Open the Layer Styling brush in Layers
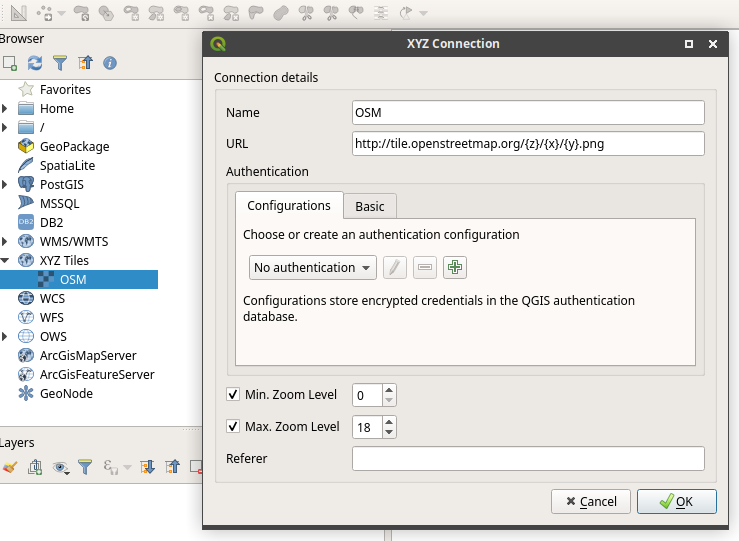The image size is (739, 541). pos(10,467)
